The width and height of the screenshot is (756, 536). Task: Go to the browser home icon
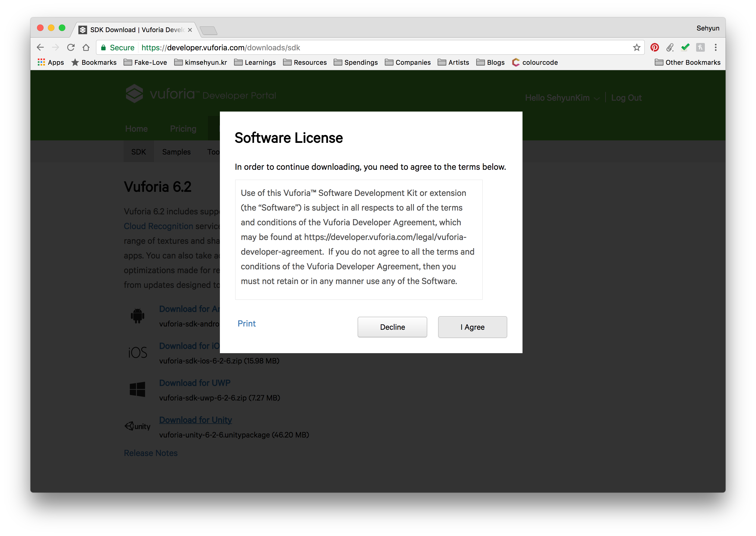[x=86, y=48]
